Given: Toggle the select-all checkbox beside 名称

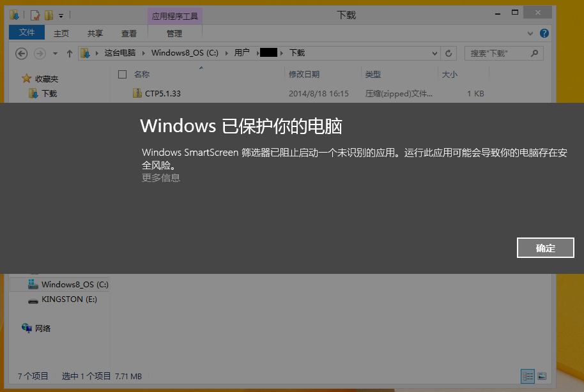Looking at the screenshot, I should click(x=123, y=75).
